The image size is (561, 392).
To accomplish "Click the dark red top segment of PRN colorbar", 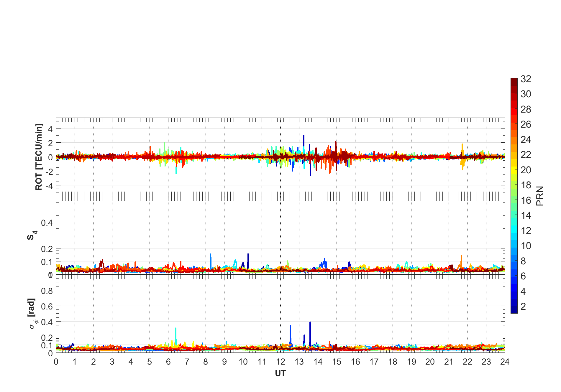I will tap(514, 82).
